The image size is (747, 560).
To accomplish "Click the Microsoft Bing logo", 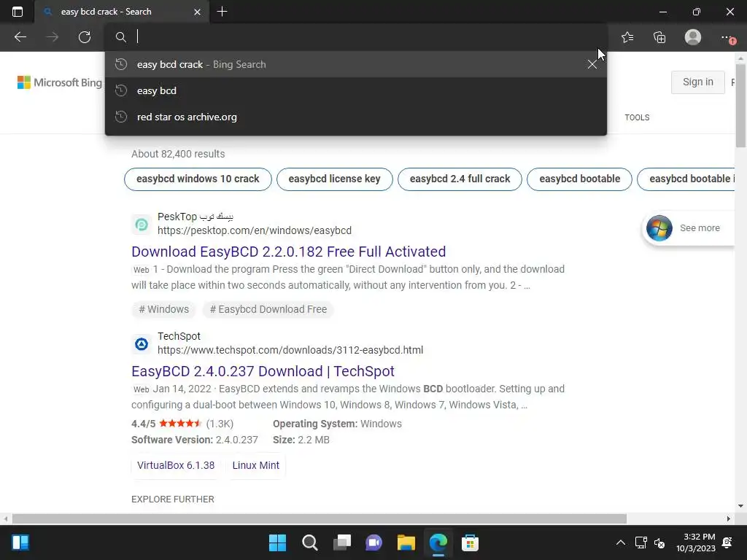I will 60,82.
